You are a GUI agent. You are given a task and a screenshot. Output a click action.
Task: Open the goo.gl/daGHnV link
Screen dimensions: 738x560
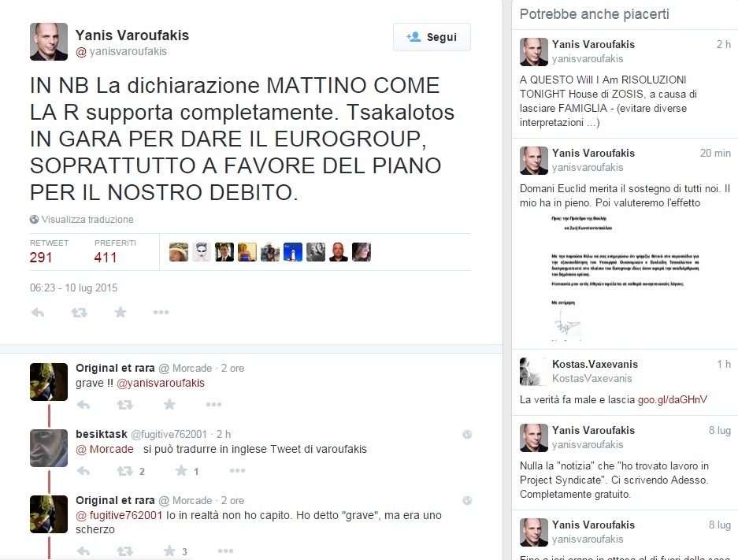(x=672, y=399)
